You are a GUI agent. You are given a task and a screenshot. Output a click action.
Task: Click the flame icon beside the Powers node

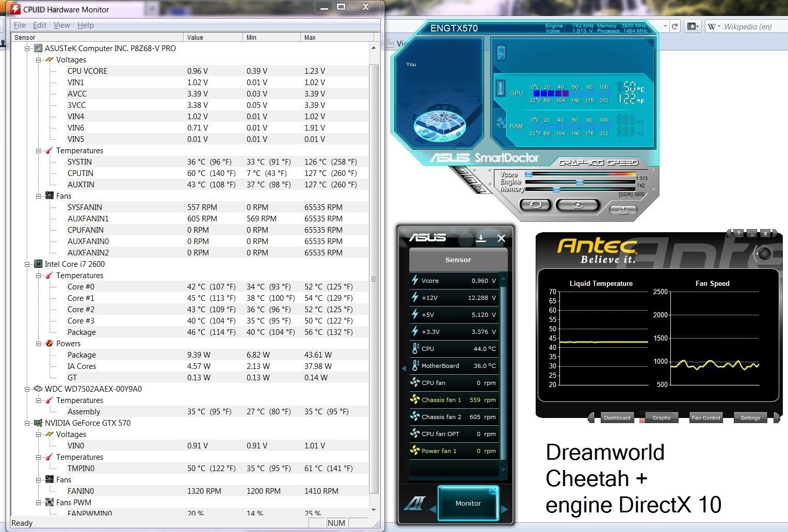tap(49, 343)
